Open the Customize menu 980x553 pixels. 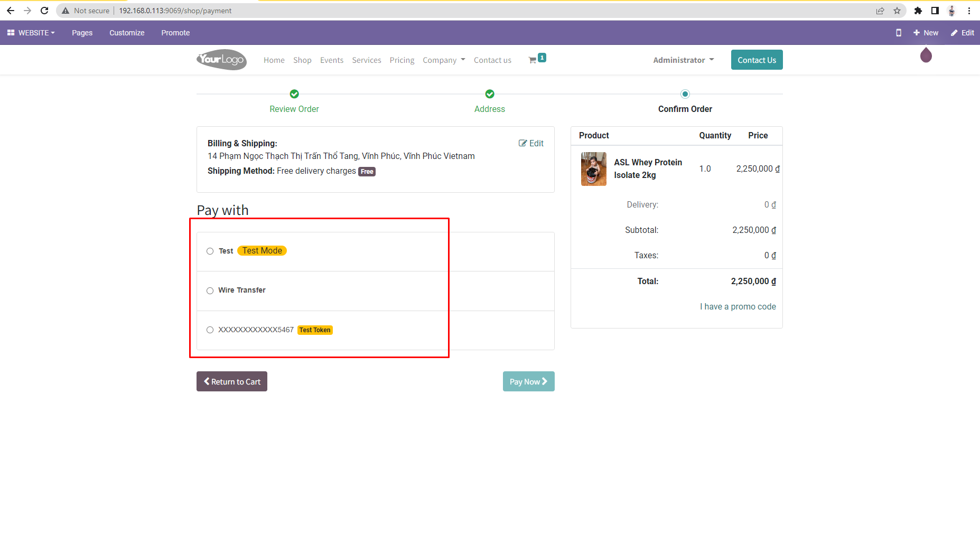[x=126, y=32]
